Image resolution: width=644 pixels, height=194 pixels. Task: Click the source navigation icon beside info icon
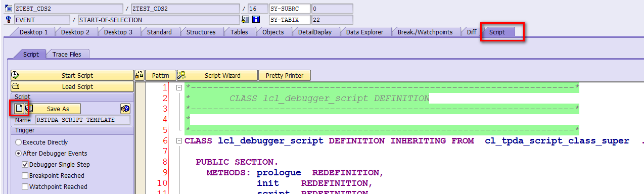tap(246, 20)
